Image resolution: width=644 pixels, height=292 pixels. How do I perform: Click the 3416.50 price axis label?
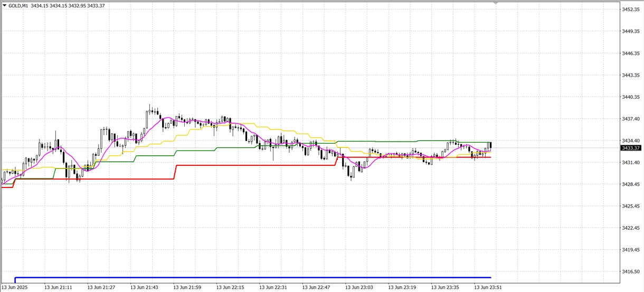pyautogui.click(x=631, y=271)
